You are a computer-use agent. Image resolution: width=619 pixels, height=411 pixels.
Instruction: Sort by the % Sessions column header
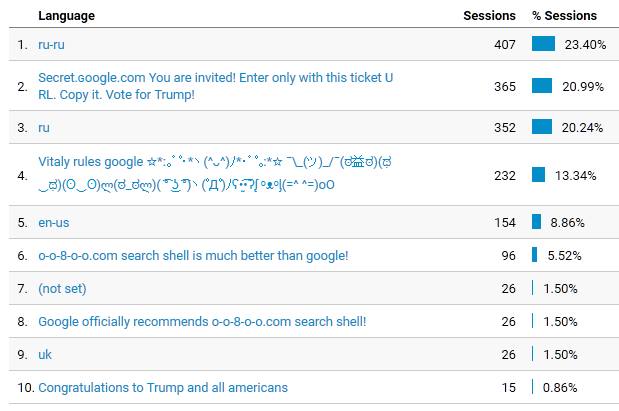(564, 16)
